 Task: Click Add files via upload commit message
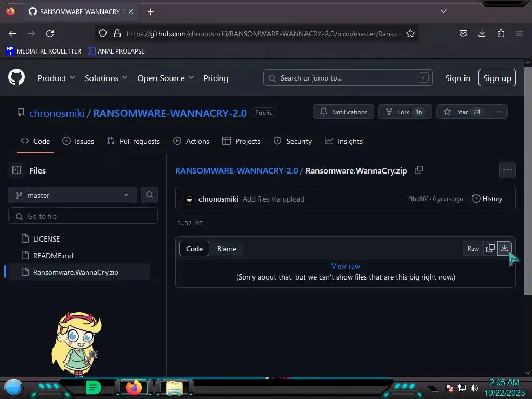[273, 199]
